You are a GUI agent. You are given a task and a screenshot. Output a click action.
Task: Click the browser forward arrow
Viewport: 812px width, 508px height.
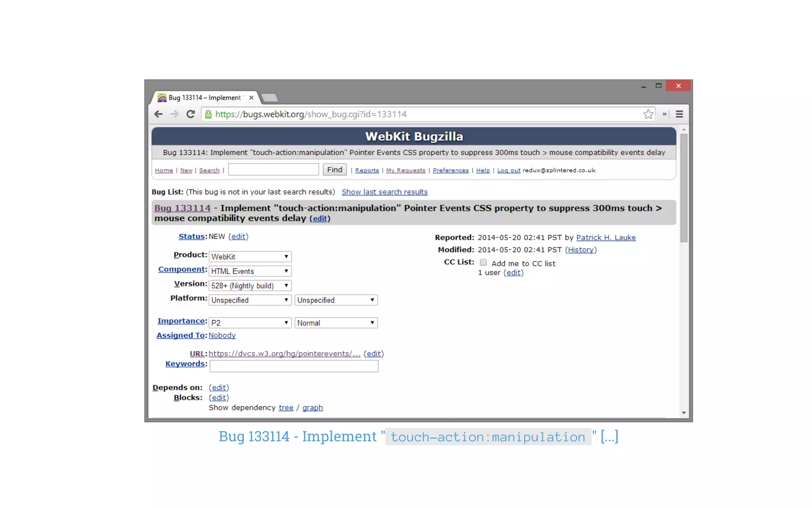(174, 114)
